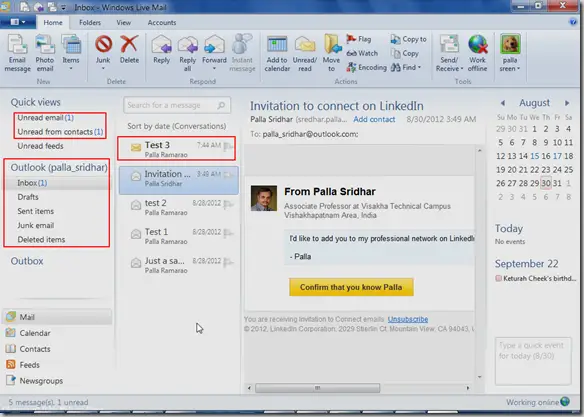This screenshot has height=417, width=584.
Task: Create a Photo email
Action: (45, 53)
